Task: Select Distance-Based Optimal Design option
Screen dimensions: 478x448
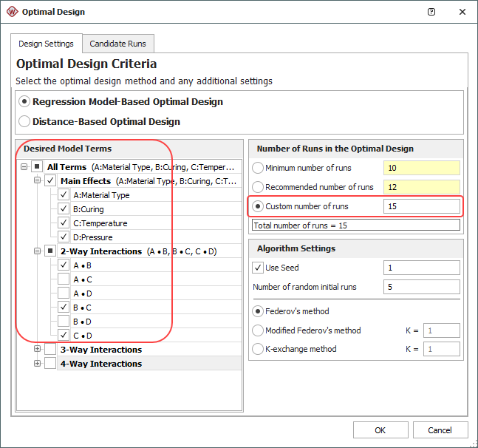Action: tap(25, 121)
